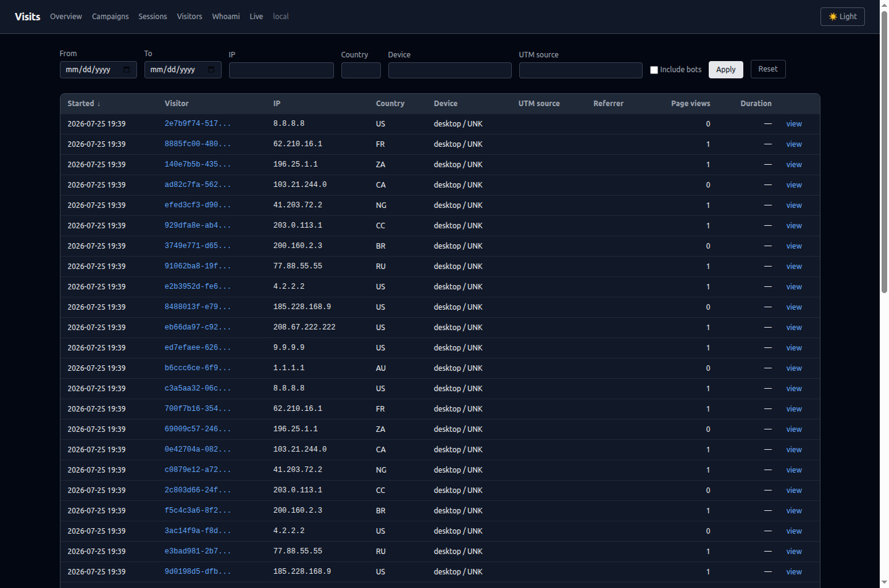Open the Overview tab

pos(66,17)
